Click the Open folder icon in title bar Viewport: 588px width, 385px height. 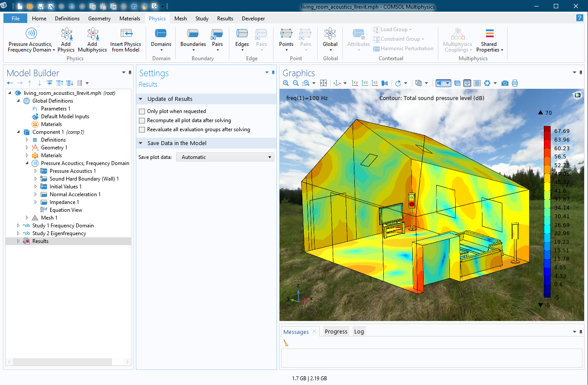tap(30, 6)
